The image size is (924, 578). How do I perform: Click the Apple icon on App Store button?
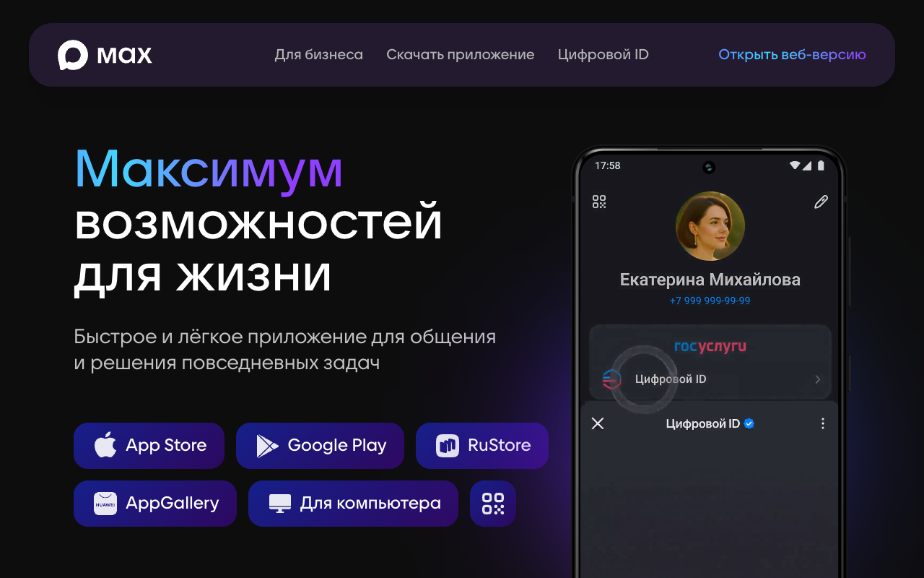(105, 446)
